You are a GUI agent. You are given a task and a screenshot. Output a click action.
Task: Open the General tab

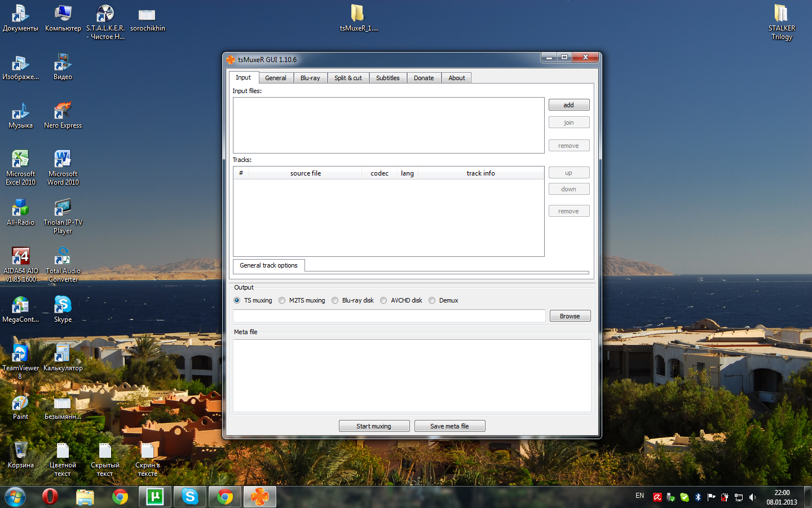coord(276,78)
